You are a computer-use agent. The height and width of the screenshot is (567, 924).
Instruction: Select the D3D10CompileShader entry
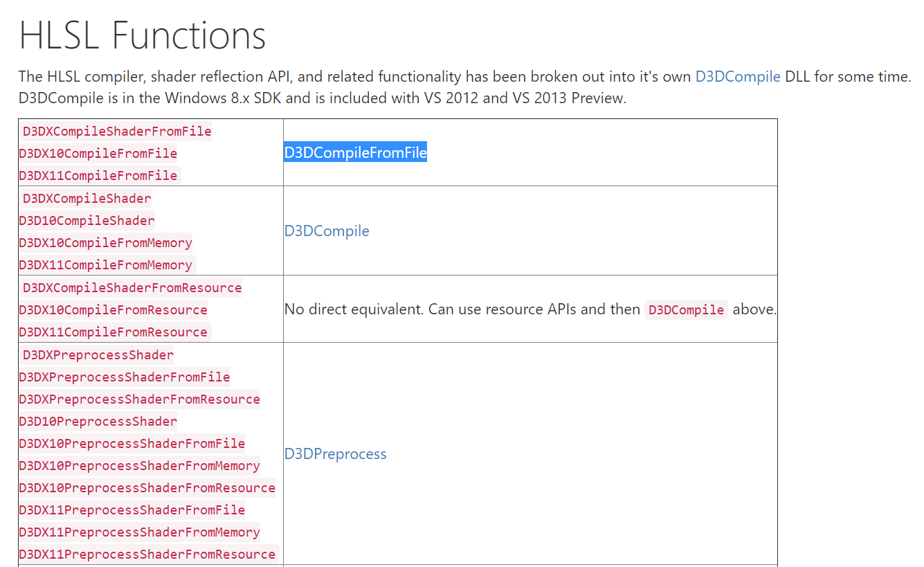87,221
